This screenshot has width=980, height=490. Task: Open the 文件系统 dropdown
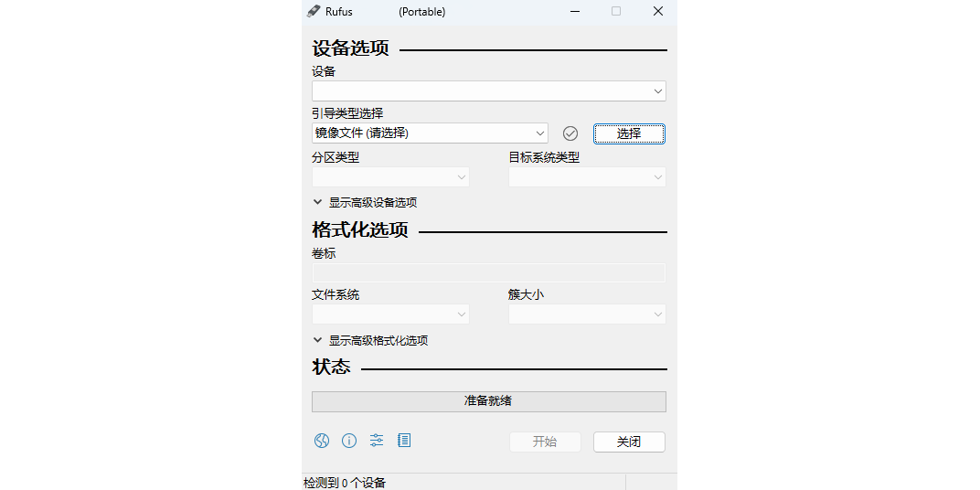[x=390, y=314]
